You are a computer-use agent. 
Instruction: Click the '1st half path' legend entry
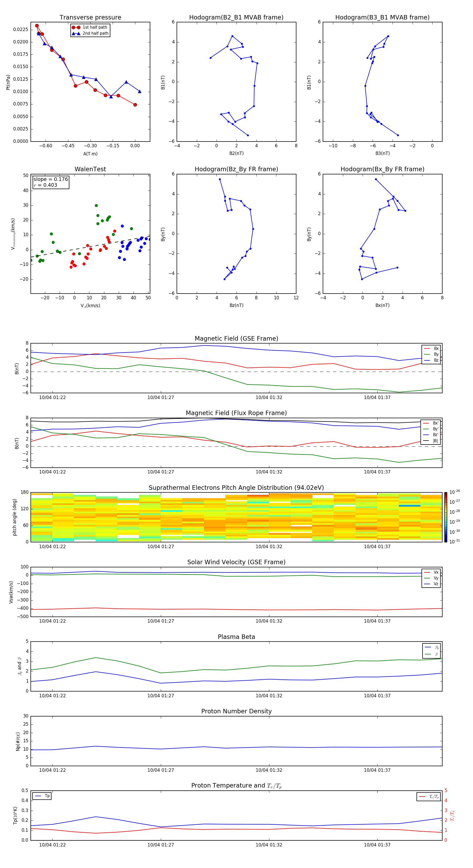click(90, 27)
